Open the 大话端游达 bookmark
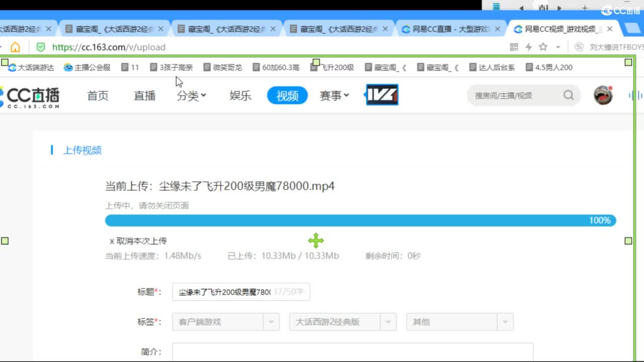Image resolution: width=644 pixels, height=362 pixels. 31,67
